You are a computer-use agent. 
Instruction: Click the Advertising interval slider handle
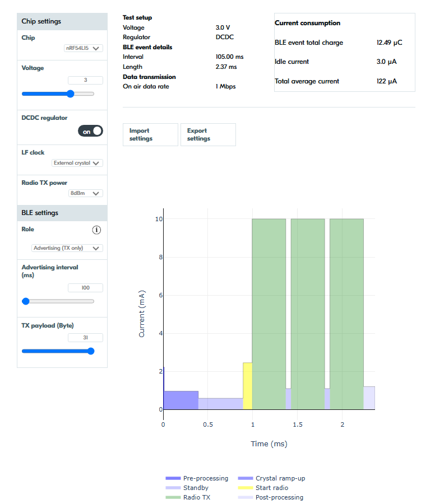[x=26, y=301]
